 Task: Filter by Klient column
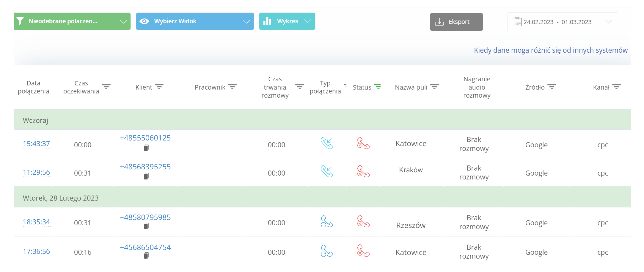[159, 87]
